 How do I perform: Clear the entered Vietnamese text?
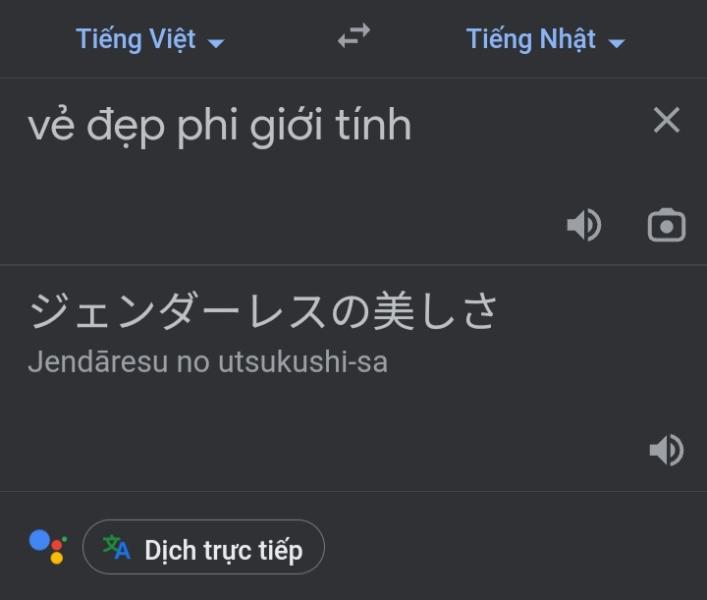pyautogui.click(x=666, y=121)
